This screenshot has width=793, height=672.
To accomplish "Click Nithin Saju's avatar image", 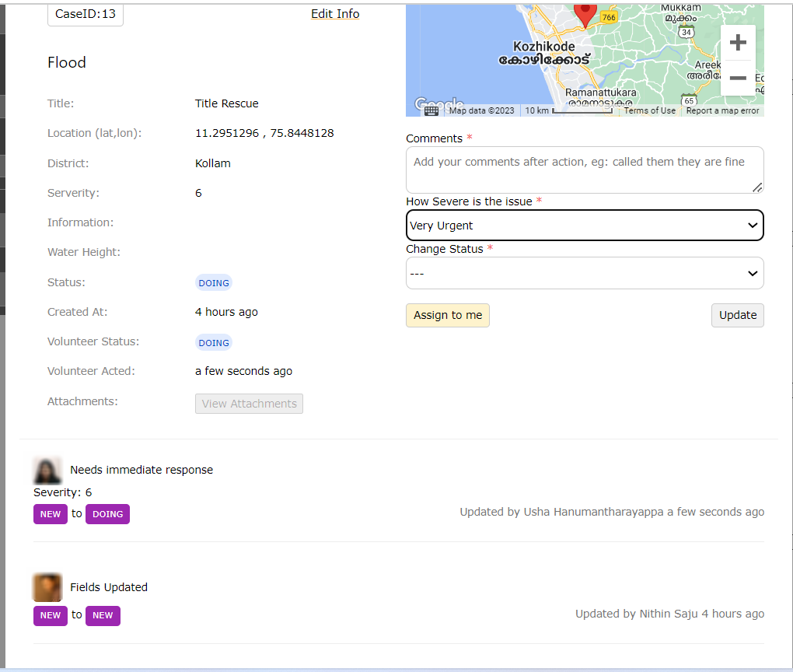I will [x=47, y=587].
